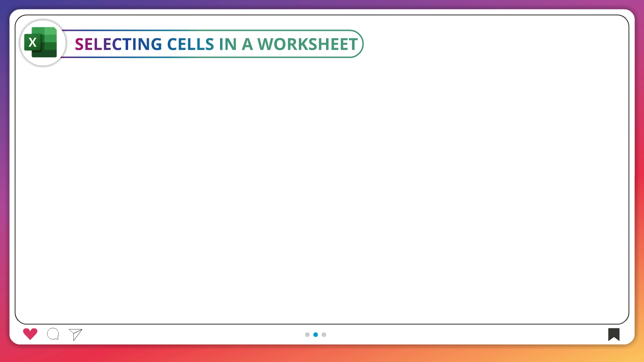The height and width of the screenshot is (362, 644).
Task: Click the word IN in the title
Action: click(228, 44)
